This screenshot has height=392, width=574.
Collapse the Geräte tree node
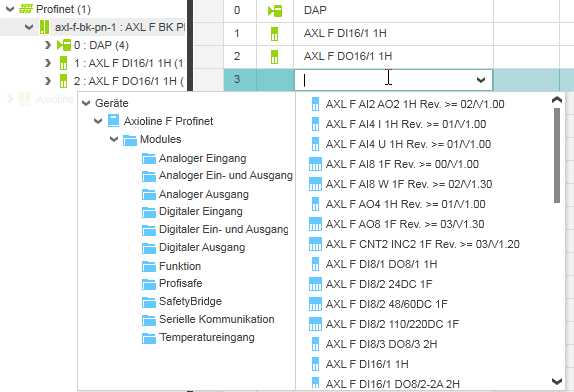86,103
